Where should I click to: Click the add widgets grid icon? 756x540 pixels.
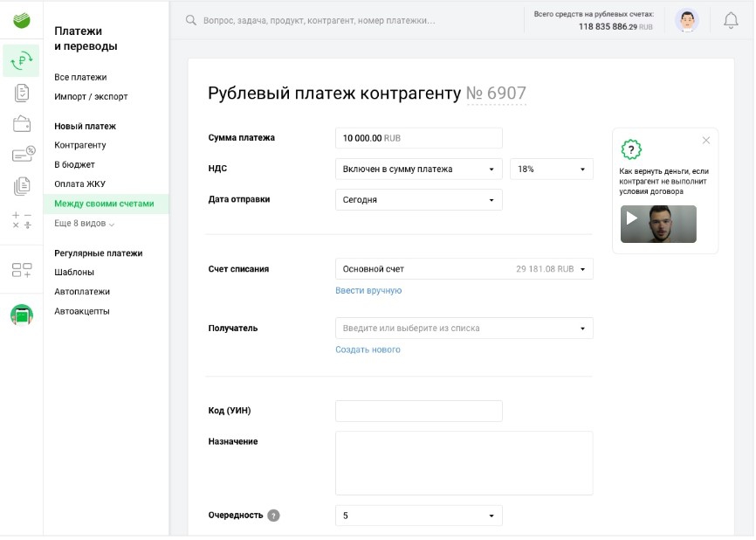point(22,271)
